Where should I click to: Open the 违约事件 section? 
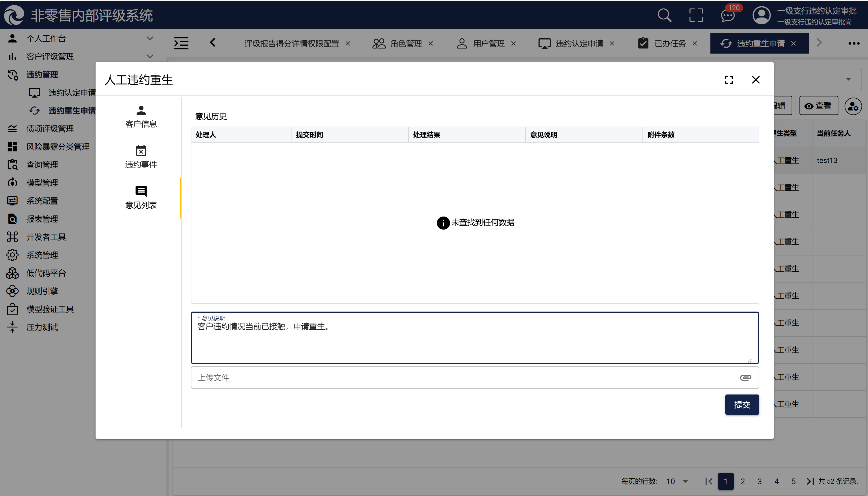pos(141,157)
